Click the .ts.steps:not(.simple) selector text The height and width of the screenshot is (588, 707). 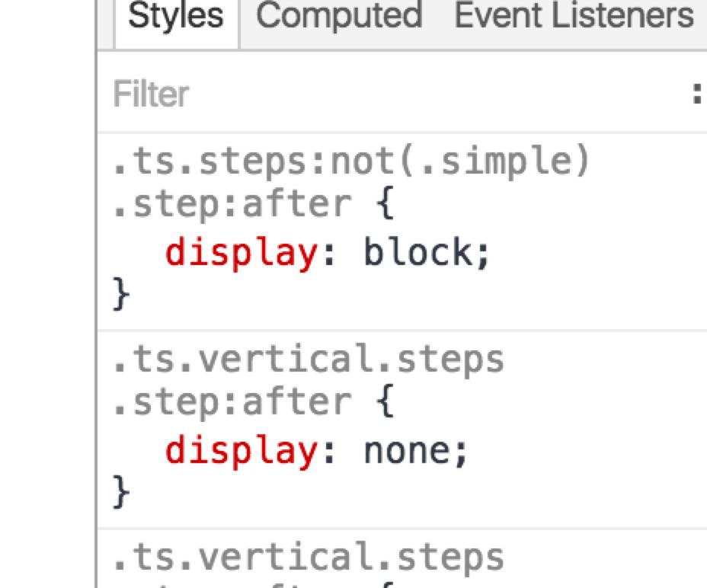click(x=351, y=161)
